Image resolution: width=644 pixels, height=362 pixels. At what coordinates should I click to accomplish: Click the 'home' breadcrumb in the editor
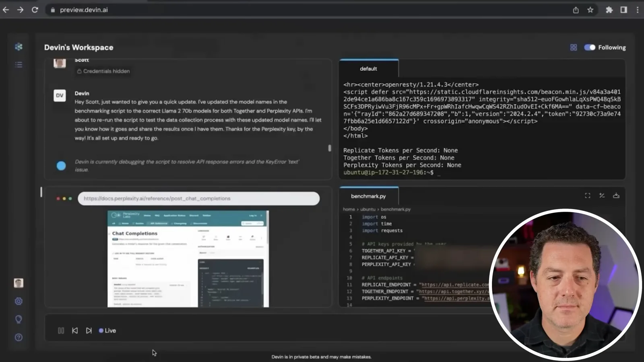click(x=349, y=209)
